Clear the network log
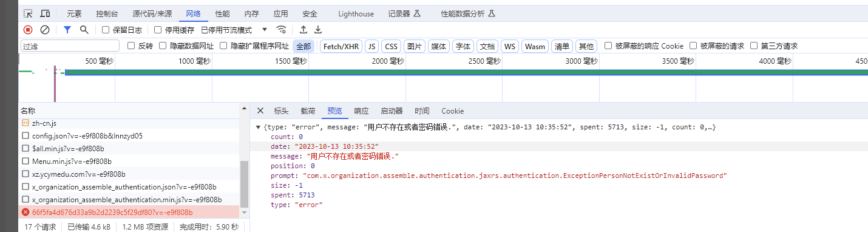868x232 pixels. (x=45, y=30)
